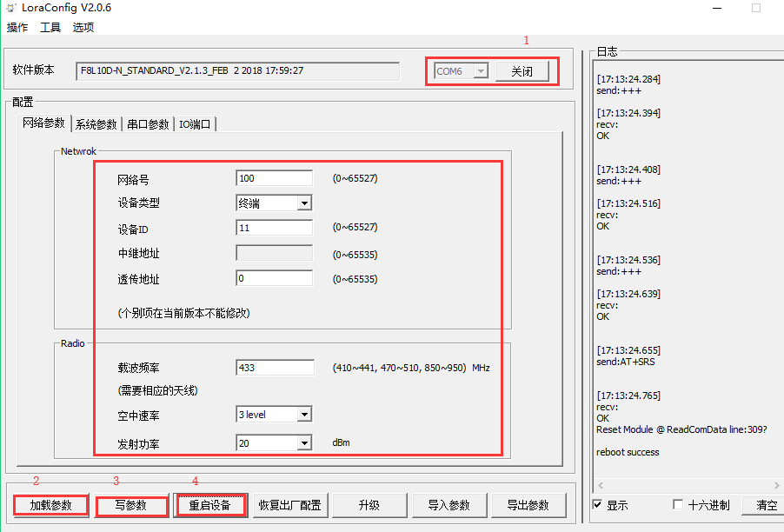This screenshot has width=784, height=532.
Task: Switch to the 串口参数 tab
Action: [x=148, y=124]
